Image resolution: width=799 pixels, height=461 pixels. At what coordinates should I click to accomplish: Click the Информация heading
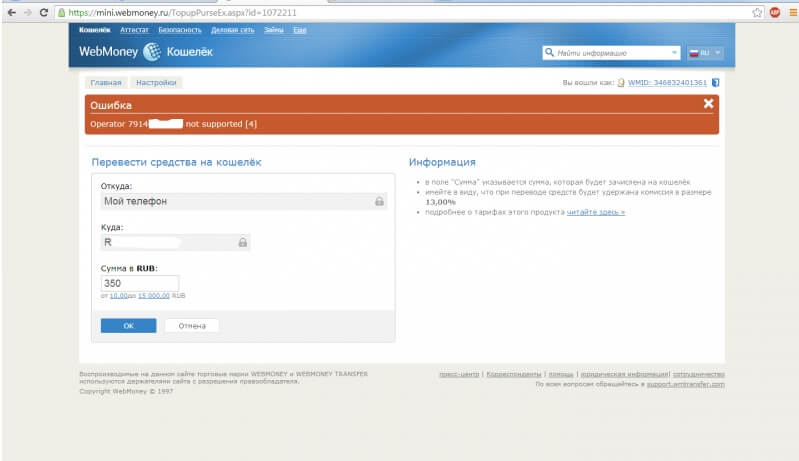442,162
